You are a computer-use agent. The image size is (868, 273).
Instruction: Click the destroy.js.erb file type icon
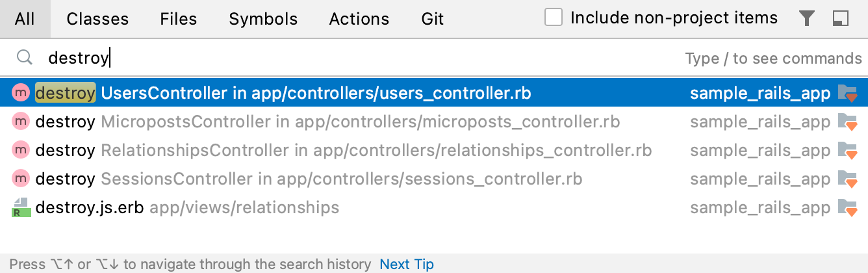pos(21,207)
